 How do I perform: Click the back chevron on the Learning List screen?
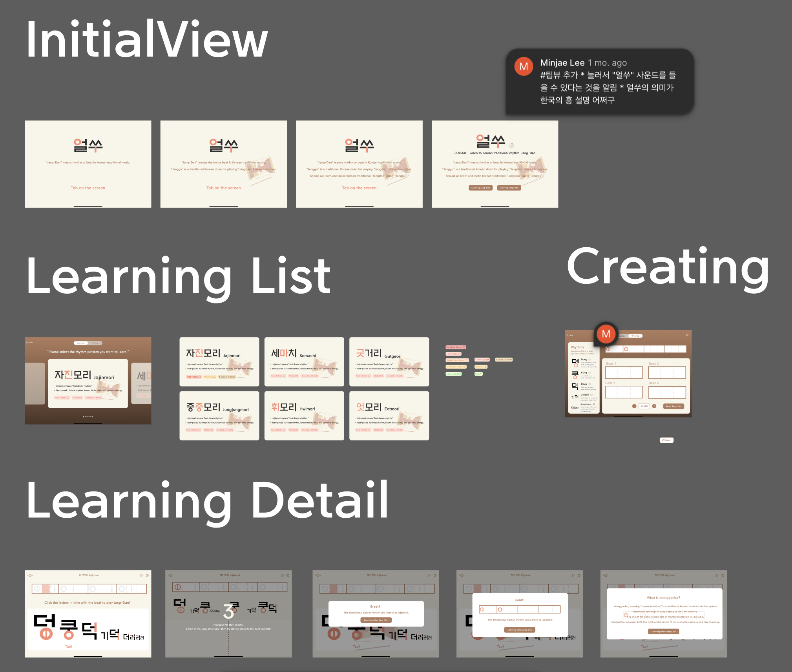[x=27, y=342]
